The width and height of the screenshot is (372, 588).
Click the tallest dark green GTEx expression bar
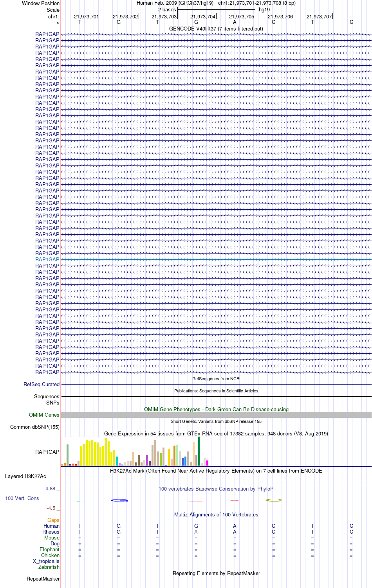(x=199, y=451)
